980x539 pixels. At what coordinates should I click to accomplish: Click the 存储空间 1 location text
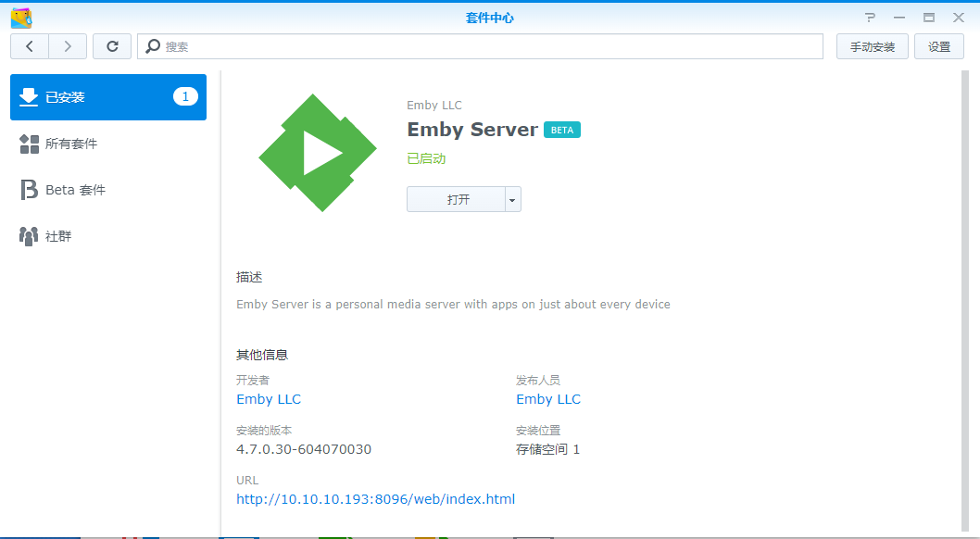click(548, 449)
